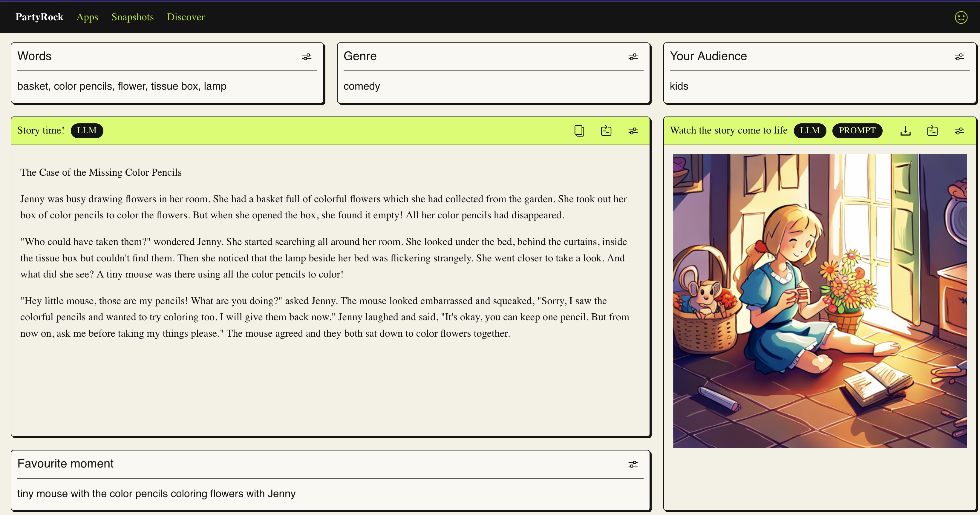Open Genre widget settings icon
Screen dimensions: 980x515
tap(633, 57)
